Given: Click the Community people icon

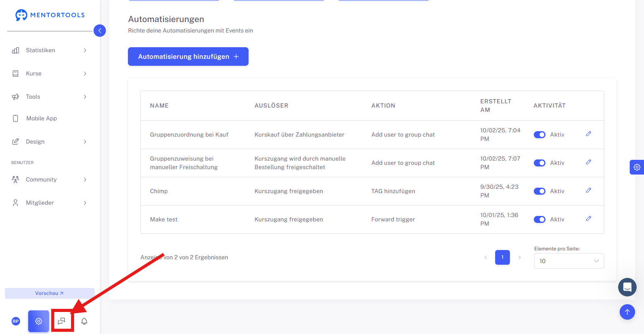Looking at the screenshot, I should 15,180.
